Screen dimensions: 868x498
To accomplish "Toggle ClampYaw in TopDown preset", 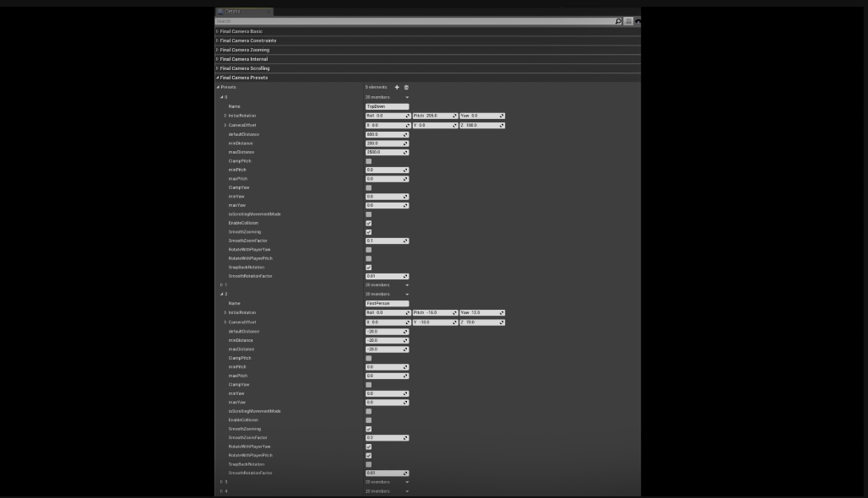I will (x=369, y=187).
